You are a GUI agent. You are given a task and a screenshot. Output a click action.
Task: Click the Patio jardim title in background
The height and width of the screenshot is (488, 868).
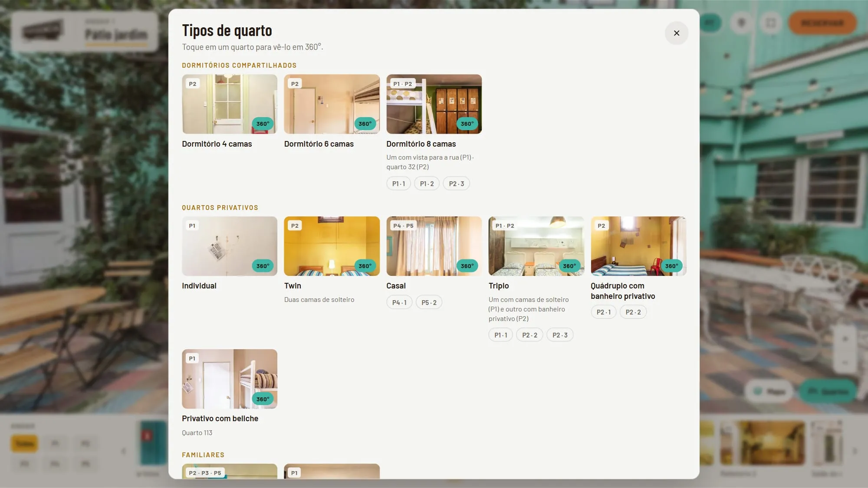tap(116, 34)
